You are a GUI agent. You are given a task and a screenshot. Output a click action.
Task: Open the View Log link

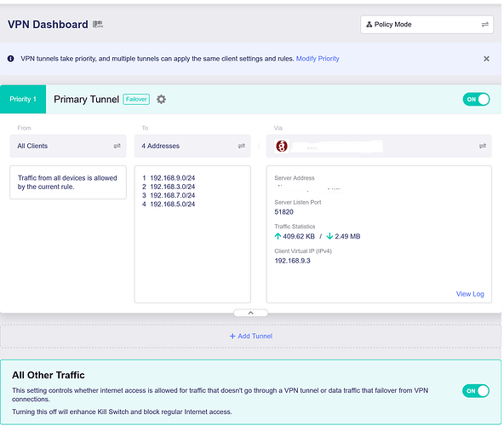(470, 294)
